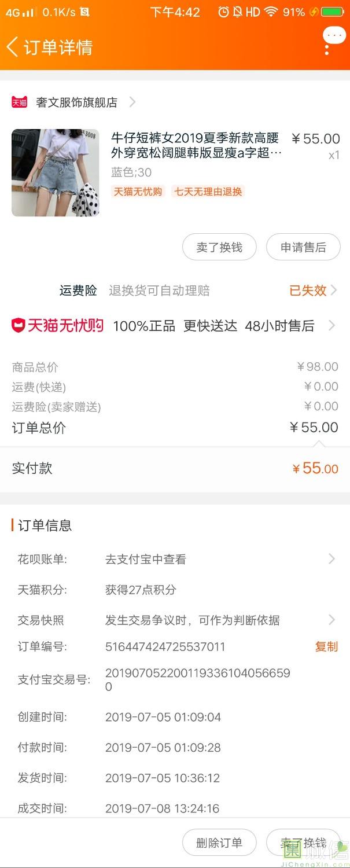350x868 pixels.
Task: Tap the Wi-Fi status bar icon
Action: [x=270, y=12]
